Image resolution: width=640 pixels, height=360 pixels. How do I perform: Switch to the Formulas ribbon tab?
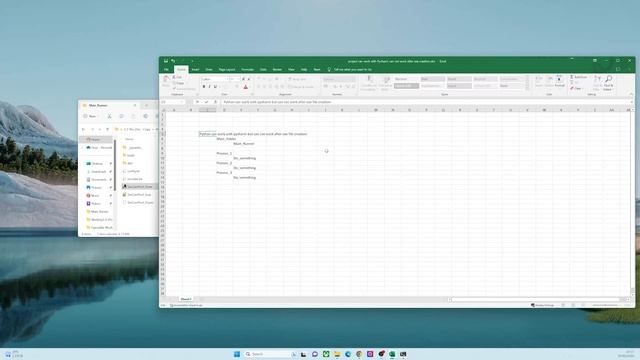pyautogui.click(x=247, y=70)
